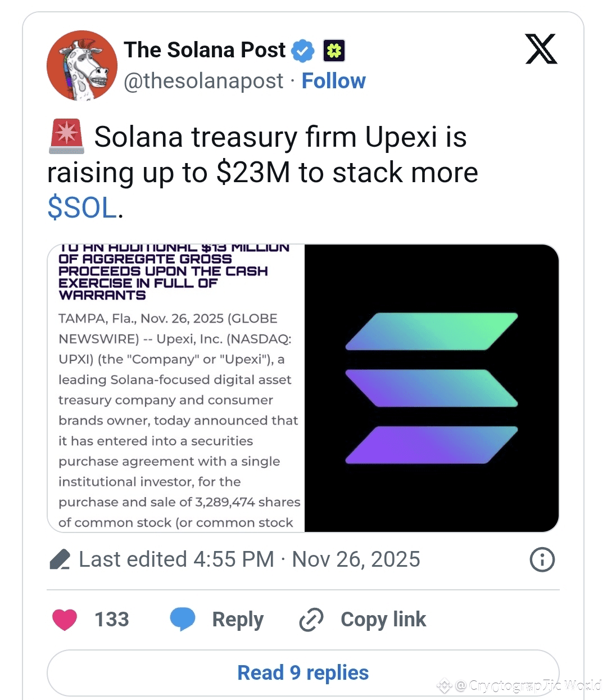Open the Solana logo image
The height and width of the screenshot is (700, 607).
[x=432, y=388]
